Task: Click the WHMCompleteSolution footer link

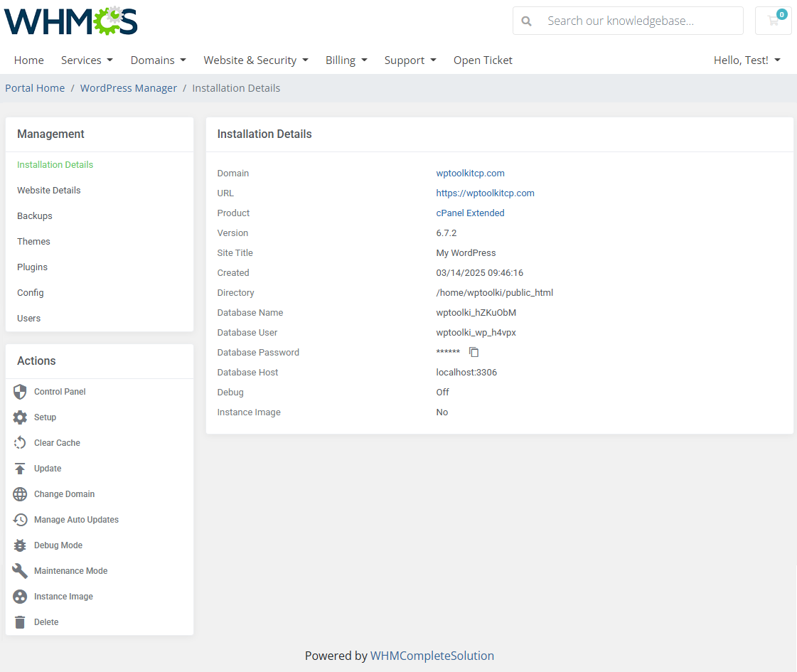Action: [x=432, y=656]
